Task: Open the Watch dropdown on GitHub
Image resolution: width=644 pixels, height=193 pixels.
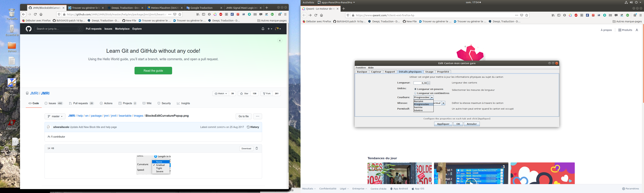Action: coord(221,93)
